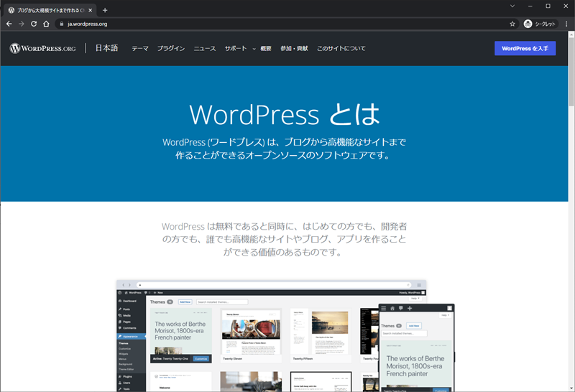This screenshot has width=575, height=392.
Task: Open the tab search chevron
Action: [512, 6]
